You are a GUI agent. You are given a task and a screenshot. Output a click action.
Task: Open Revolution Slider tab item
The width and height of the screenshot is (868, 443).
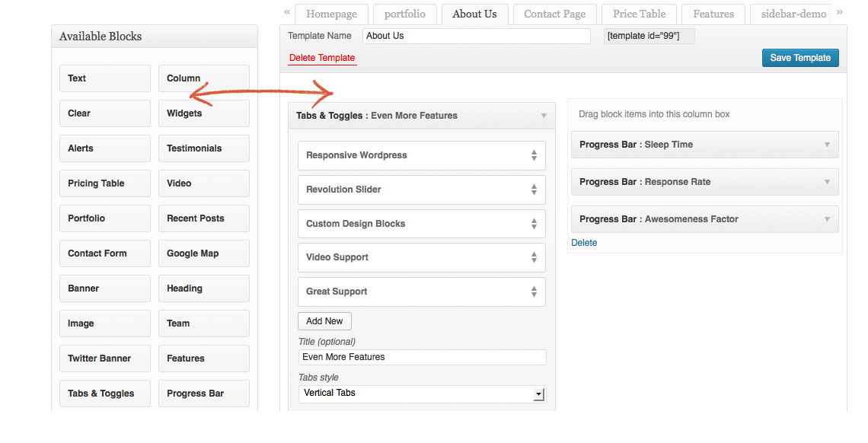[421, 190]
